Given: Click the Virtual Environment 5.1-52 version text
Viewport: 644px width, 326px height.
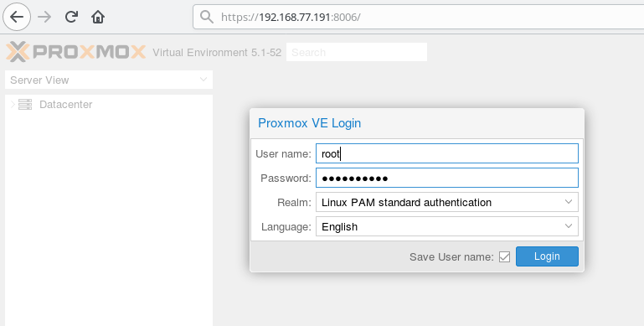Looking at the screenshot, I should [217, 53].
